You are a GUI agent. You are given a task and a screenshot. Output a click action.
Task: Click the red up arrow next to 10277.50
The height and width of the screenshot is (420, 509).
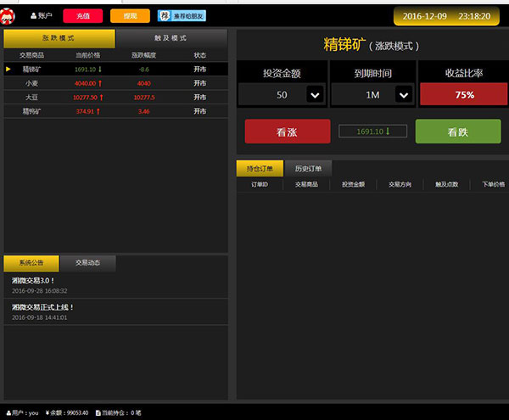point(101,98)
